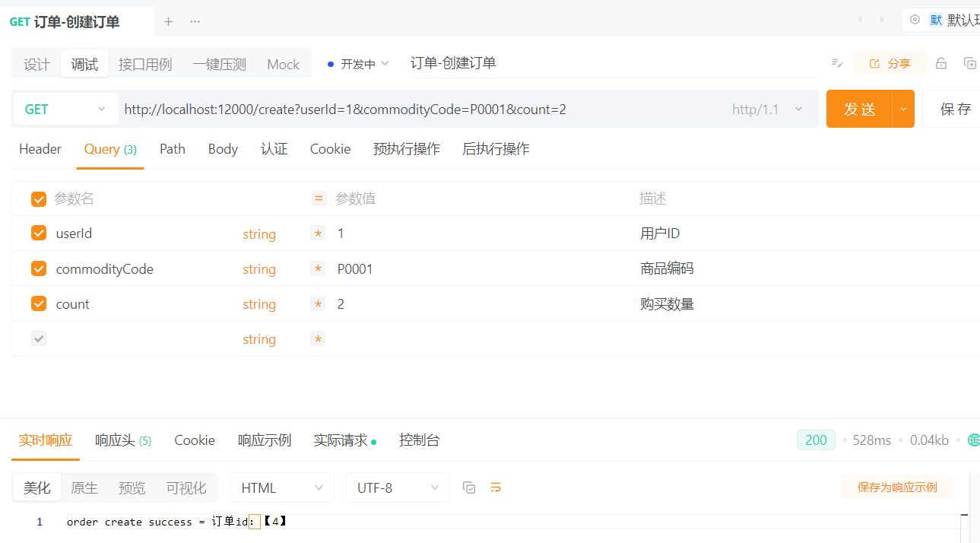Go to next tab with right arrow
Viewport: 980px width, 543px height.
point(882,20)
